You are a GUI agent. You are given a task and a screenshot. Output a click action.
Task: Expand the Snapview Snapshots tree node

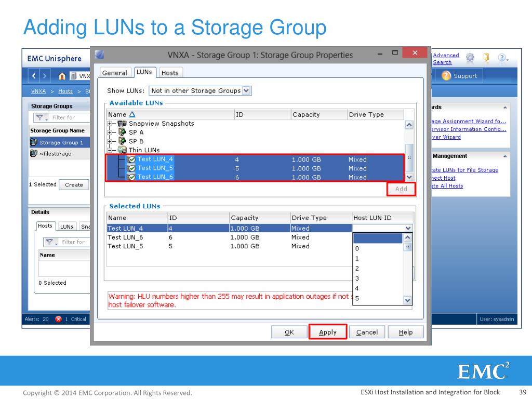click(110, 124)
